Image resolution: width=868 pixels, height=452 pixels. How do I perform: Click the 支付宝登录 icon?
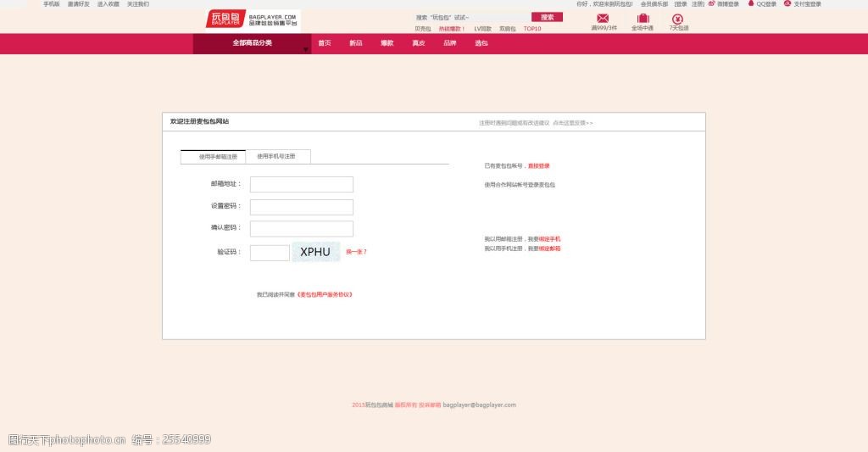click(788, 3)
